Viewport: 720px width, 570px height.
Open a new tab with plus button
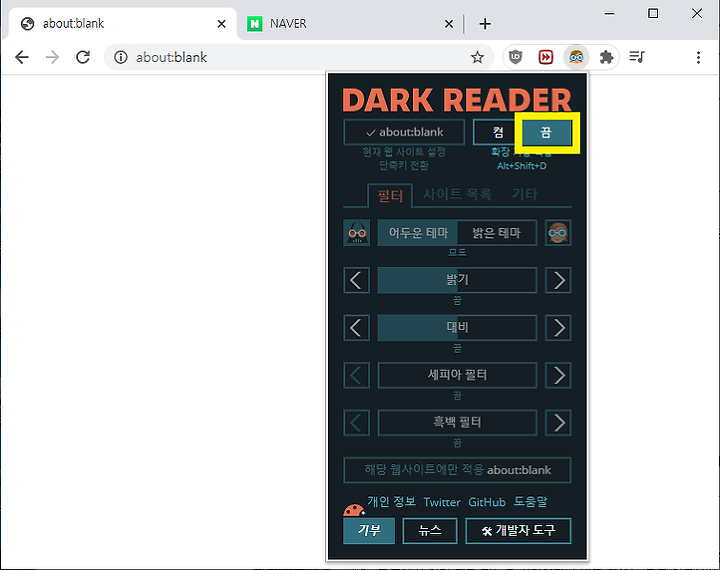485,23
